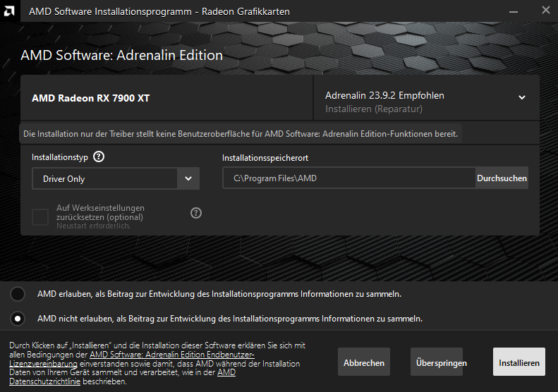Select AMD erlauben Informationen sammeln radio button
558x392 pixels.
pyautogui.click(x=18, y=294)
